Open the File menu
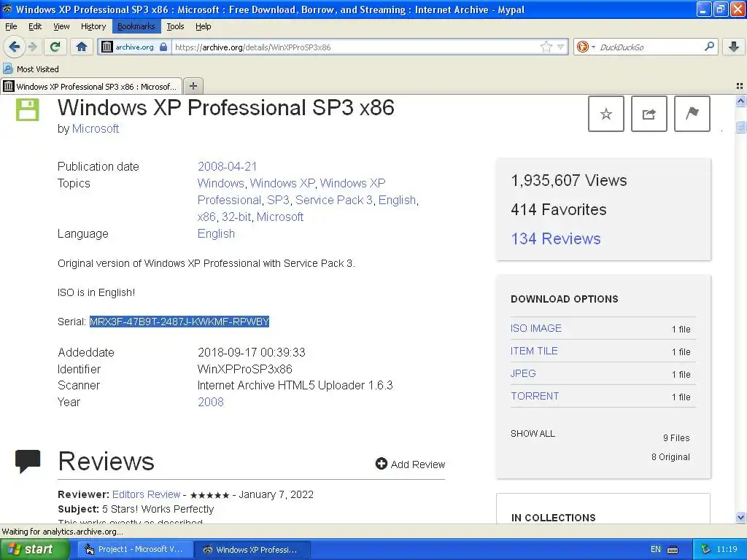Viewport: 747px width, 560px height. 11,26
